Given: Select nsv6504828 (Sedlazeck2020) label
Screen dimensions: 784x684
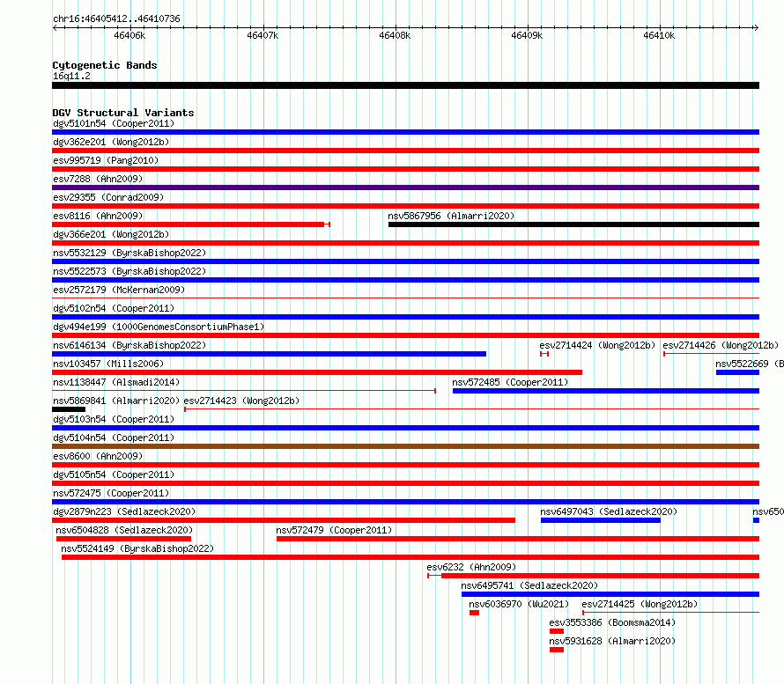Looking at the screenshot, I should [124, 530].
